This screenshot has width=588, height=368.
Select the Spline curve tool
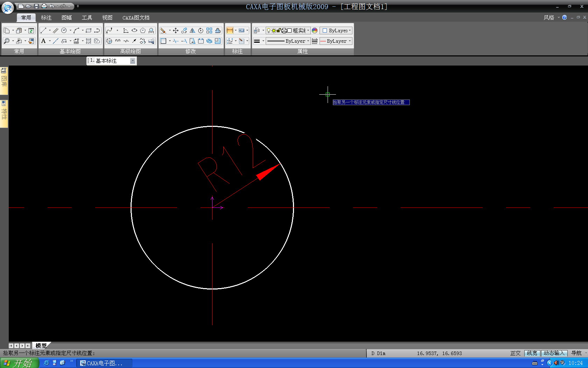pyautogui.click(x=109, y=30)
